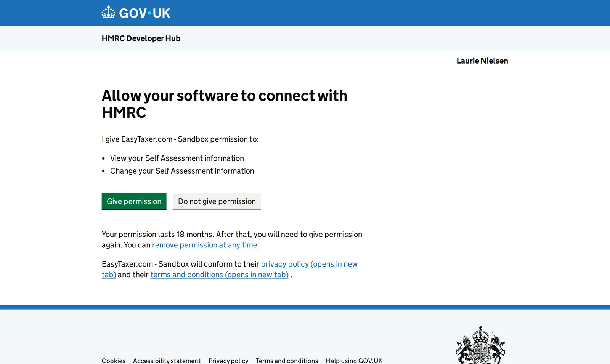Click the page heading about connecting with HMRC

click(x=224, y=104)
